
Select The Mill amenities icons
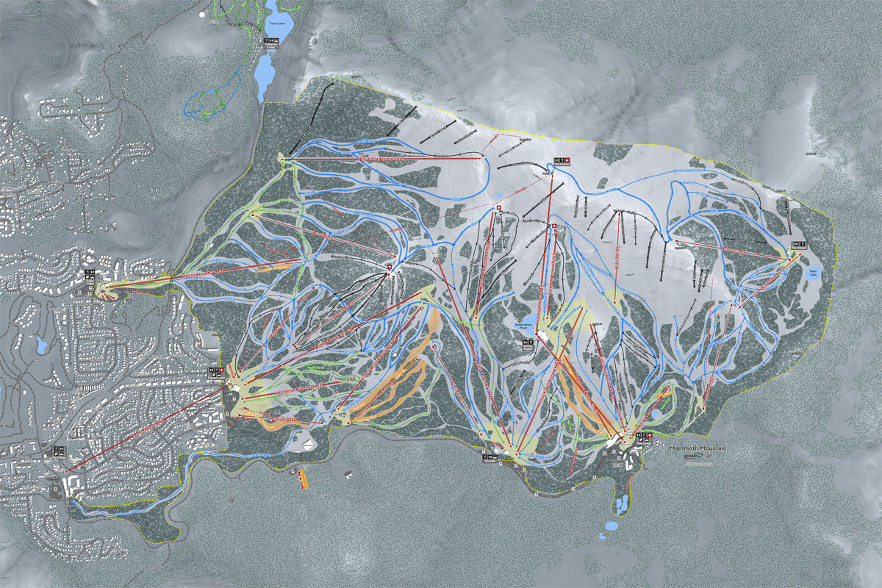[490, 456]
